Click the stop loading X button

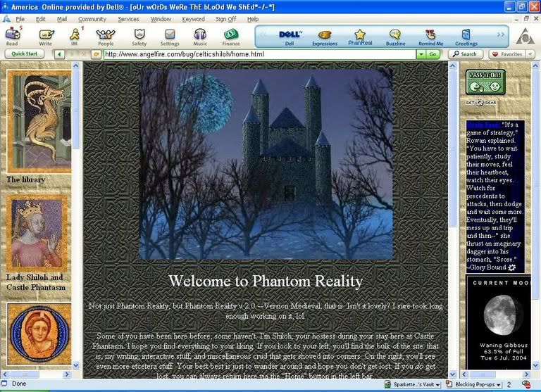pyautogui.click(x=84, y=54)
